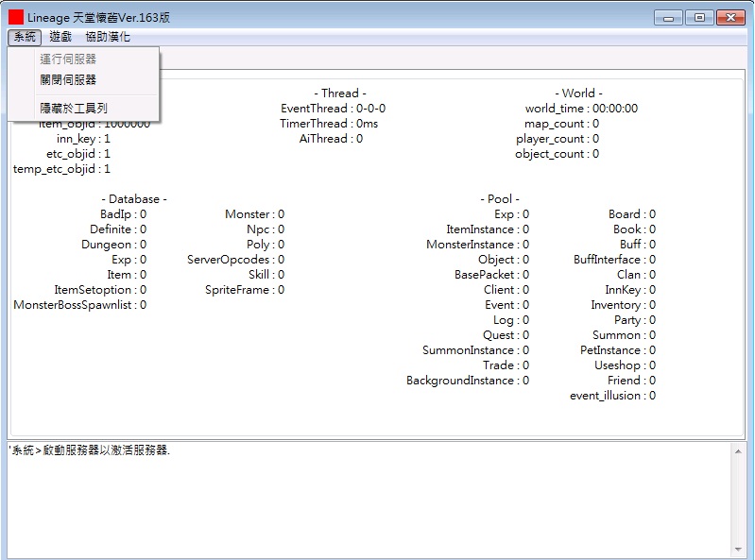The height and width of the screenshot is (560, 755).
Task: Click 'MonsterInstance : 0' pool entry
Action: pos(477,245)
